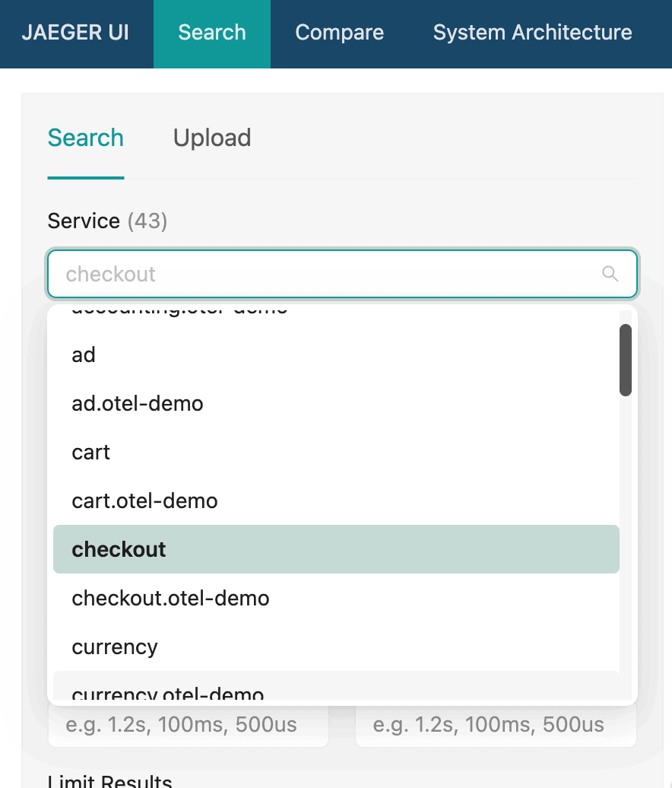Pick 'cart.otel-demo' from the service list
The height and width of the screenshot is (788, 672).
pyautogui.click(x=336, y=501)
